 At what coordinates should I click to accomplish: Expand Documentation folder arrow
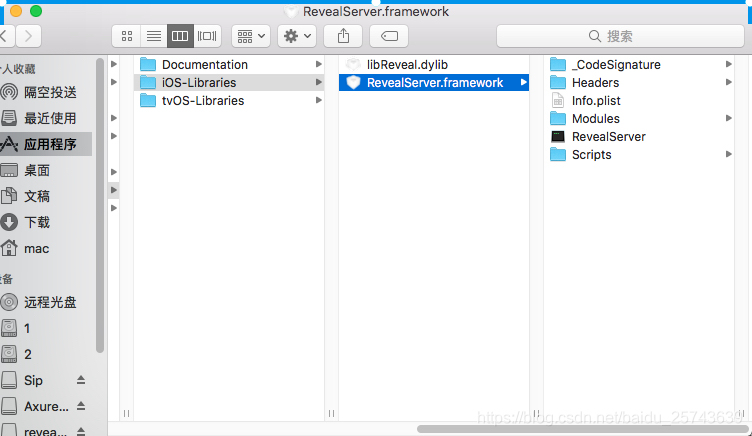pos(318,64)
